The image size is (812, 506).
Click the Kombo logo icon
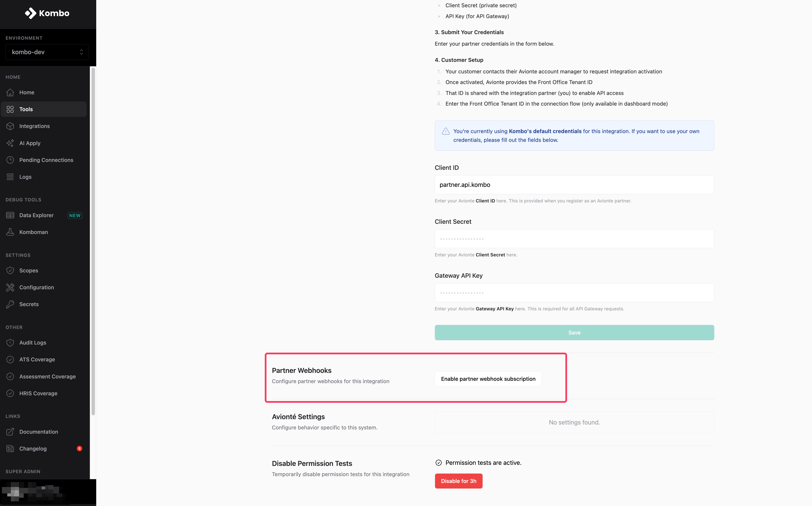coord(31,13)
